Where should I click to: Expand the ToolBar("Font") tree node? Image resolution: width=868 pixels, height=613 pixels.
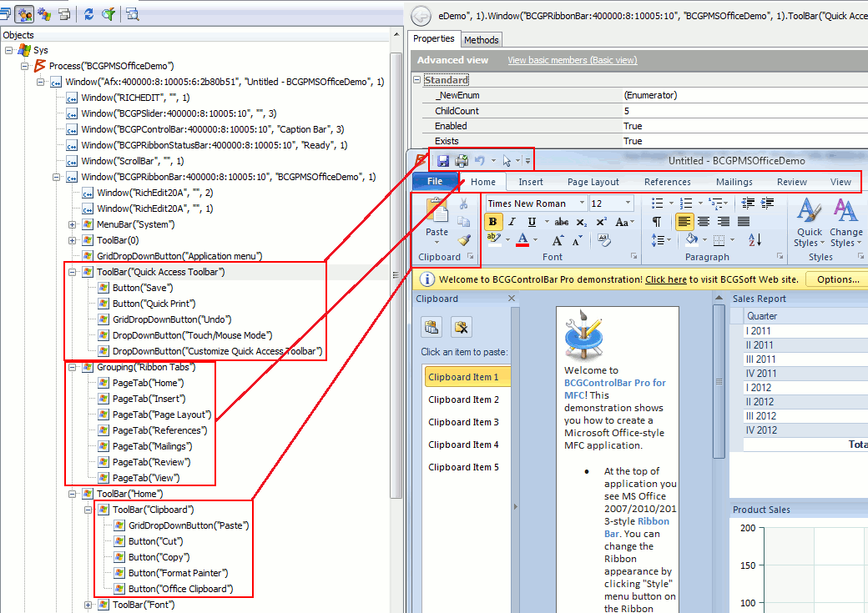[x=88, y=605]
